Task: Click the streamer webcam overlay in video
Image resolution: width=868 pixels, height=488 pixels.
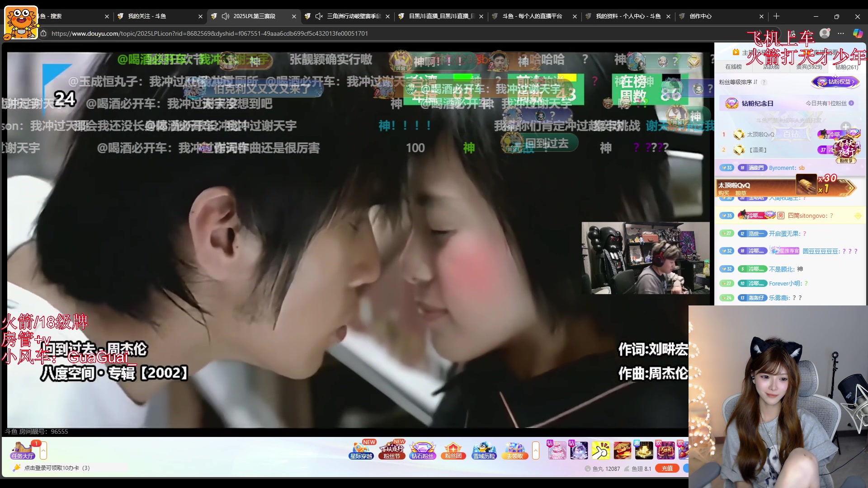Action: click(645, 258)
